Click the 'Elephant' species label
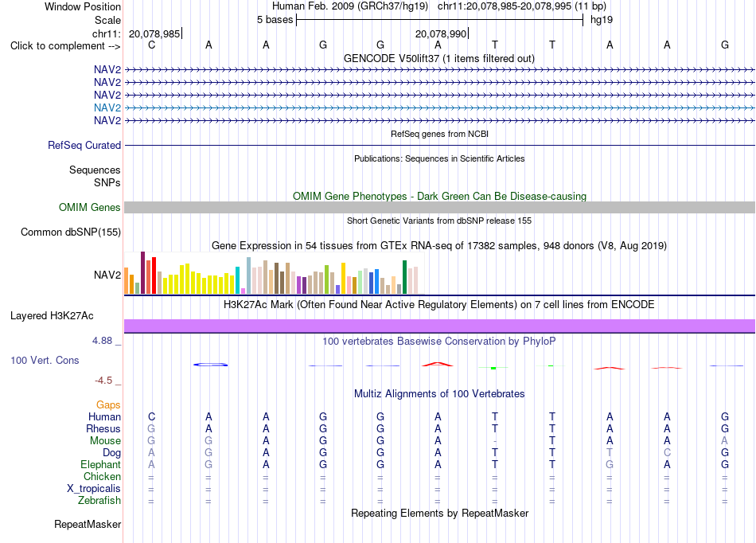This screenshot has width=756, height=543. [x=101, y=465]
